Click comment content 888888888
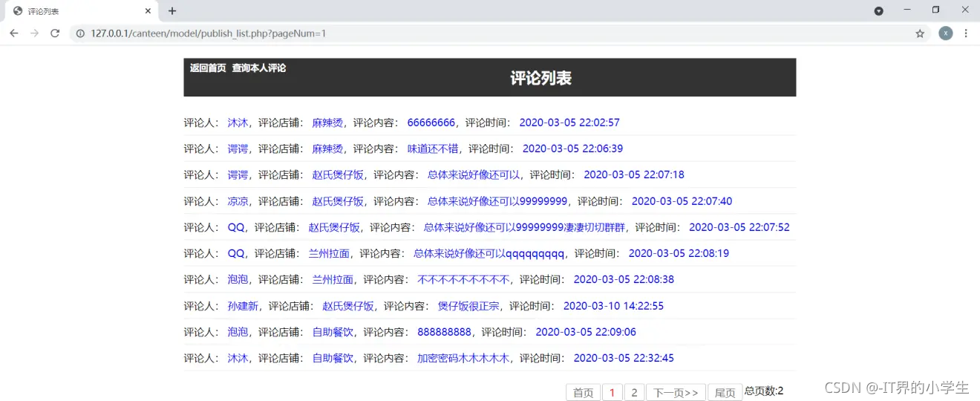The height and width of the screenshot is (401, 980). (x=445, y=332)
